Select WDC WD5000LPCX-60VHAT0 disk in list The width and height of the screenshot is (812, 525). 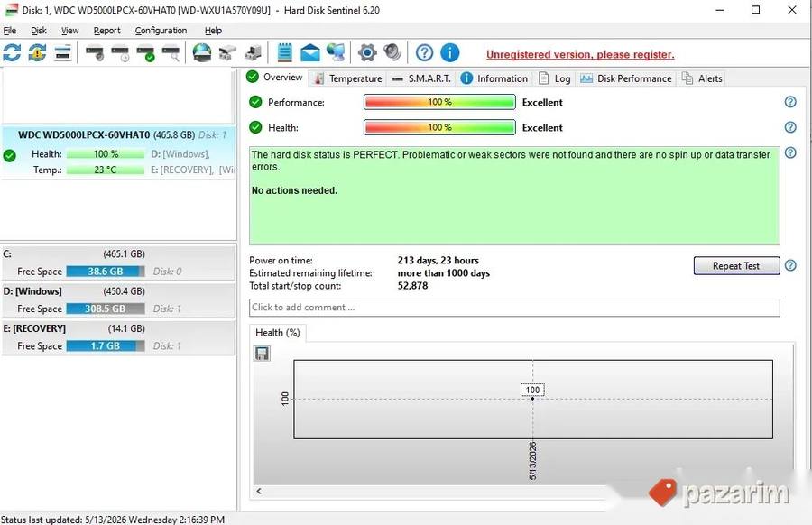point(118,152)
